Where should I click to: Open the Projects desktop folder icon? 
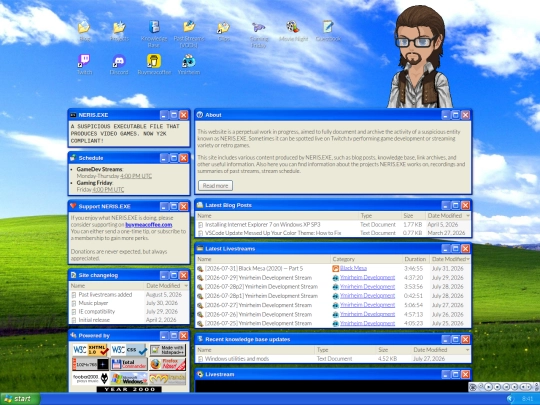point(119,31)
